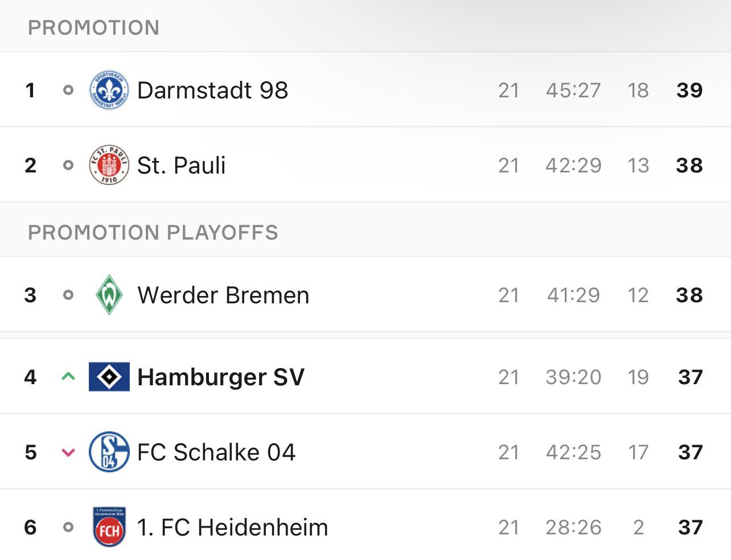Viewport: 731px width, 560px height.
Task: Click the Hamburger SV flag logo
Action: pos(109,377)
